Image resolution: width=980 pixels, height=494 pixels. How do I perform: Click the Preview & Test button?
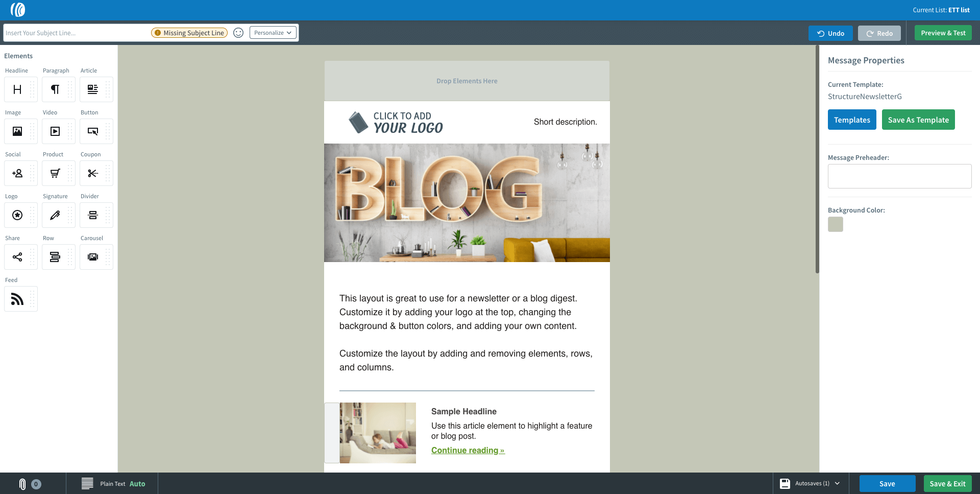[x=943, y=33]
